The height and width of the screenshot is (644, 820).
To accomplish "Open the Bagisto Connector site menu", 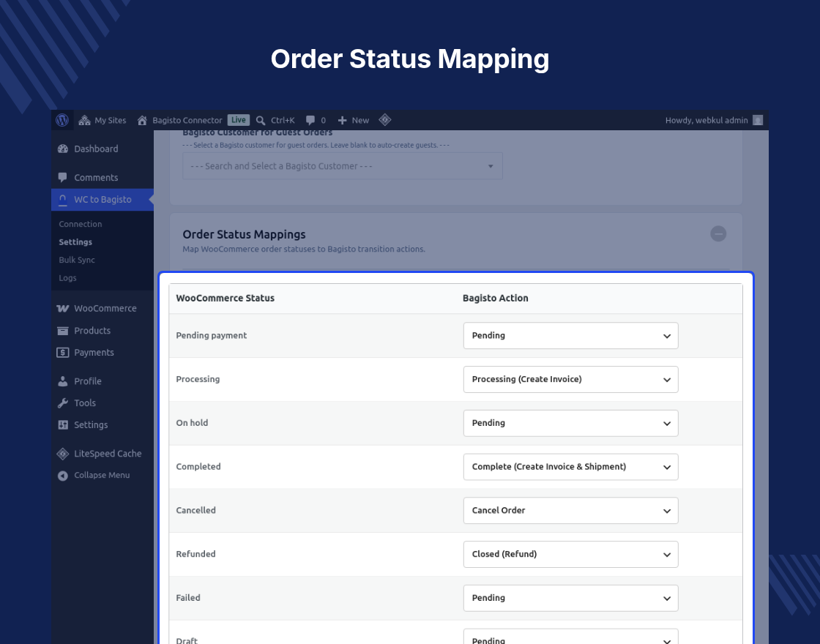I will pyautogui.click(x=179, y=120).
